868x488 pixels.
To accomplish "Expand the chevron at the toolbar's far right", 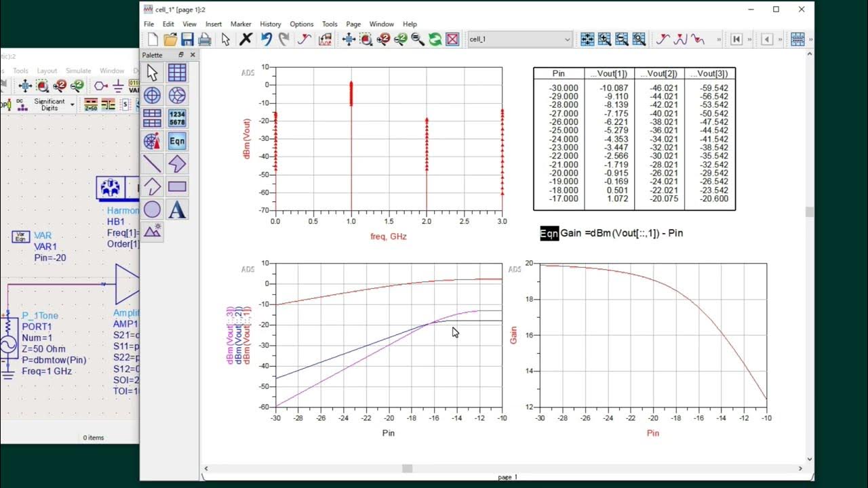I will pyautogui.click(x=810, y=39).
